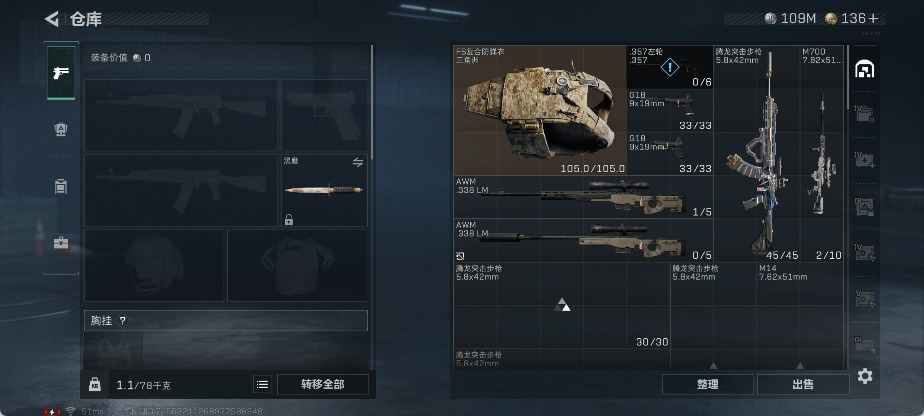Open the safe case tab in left sidebar
The width and height of the screenshot is (924, 416).
coord(61,243)
